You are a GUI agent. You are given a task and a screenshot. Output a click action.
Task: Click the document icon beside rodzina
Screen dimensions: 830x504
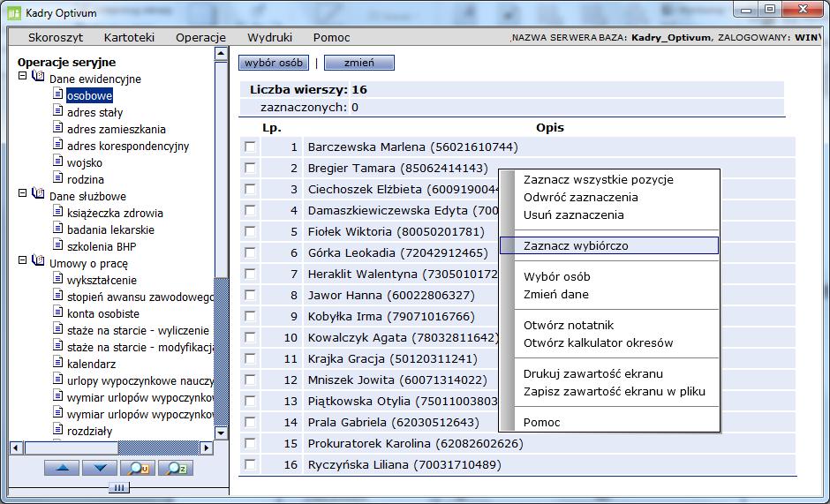tap(58, 177)
